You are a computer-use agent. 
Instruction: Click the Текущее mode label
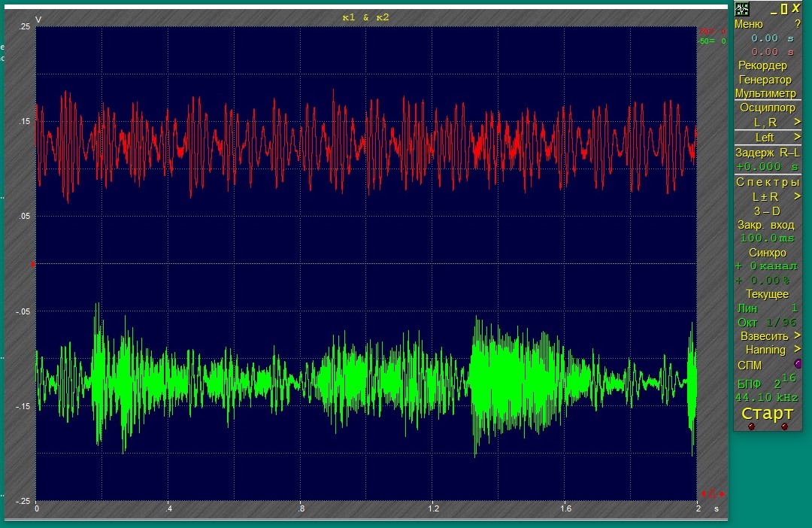[767, 294]
